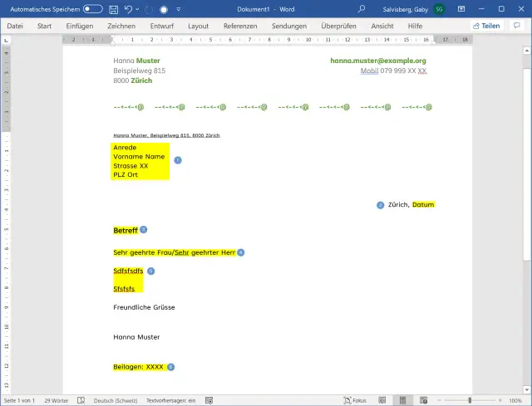Select the Web Layout view icon
This screenshot has height=406, width=532.
click(423, 400)
